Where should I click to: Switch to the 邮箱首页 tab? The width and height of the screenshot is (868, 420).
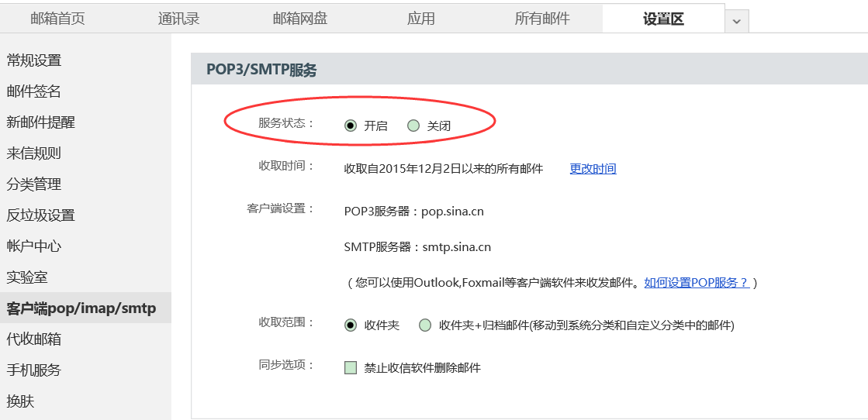[x=57, y=19]
